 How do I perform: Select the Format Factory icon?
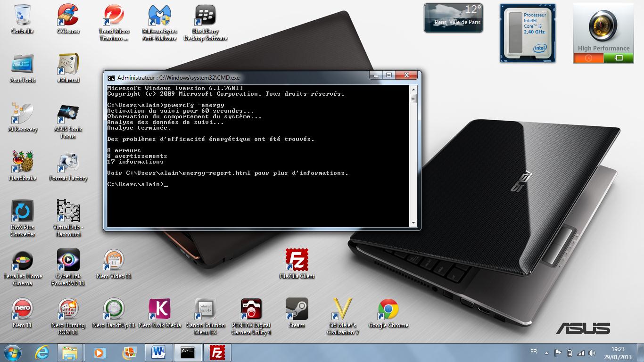tap(68, 166)
